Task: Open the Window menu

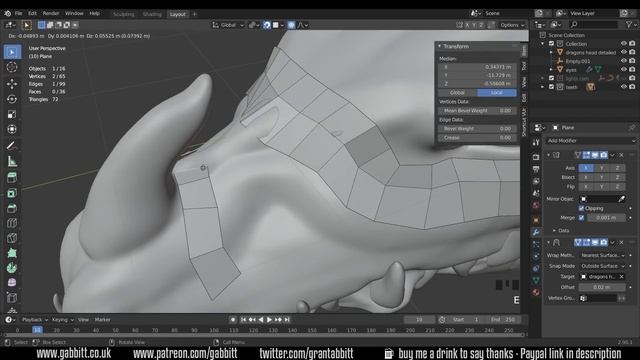Action: [74, 13]
